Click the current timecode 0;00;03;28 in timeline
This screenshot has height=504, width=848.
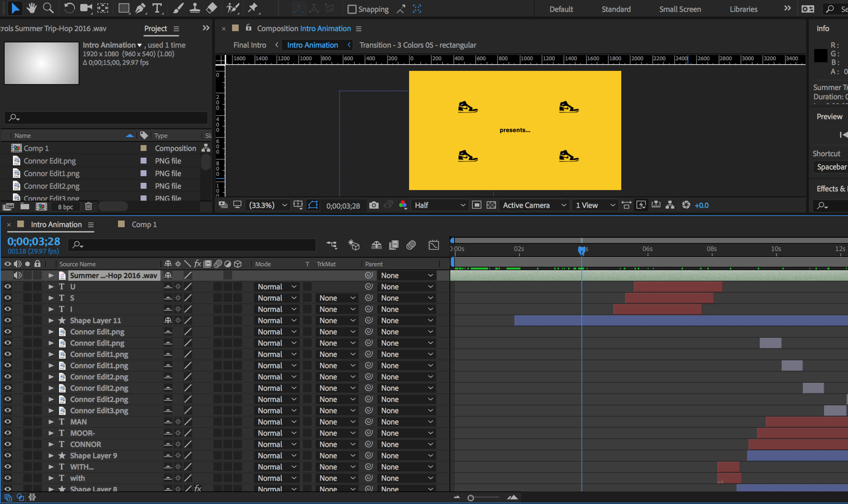click(34, 241)
